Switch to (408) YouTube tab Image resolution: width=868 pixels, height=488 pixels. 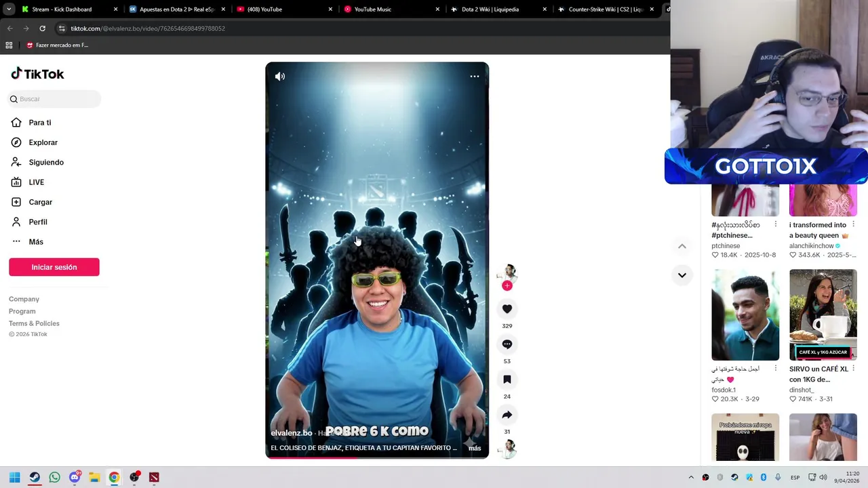coord(283,9)
